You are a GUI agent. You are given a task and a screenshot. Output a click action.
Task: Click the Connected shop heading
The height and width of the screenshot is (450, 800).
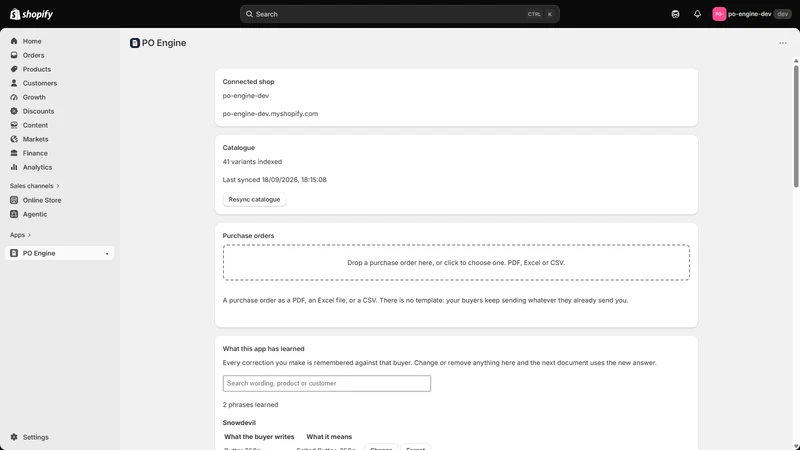click(248, 82)
